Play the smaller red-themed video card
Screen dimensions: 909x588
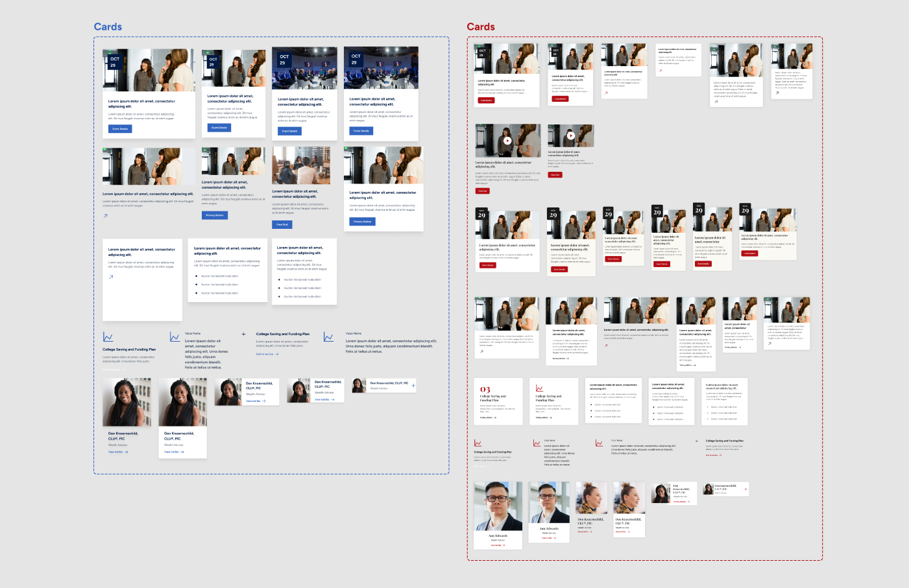point(570,135)
